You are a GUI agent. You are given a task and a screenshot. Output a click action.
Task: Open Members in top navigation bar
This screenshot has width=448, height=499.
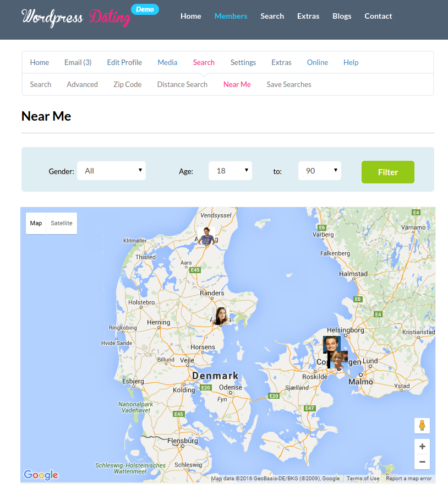point(231,16)
